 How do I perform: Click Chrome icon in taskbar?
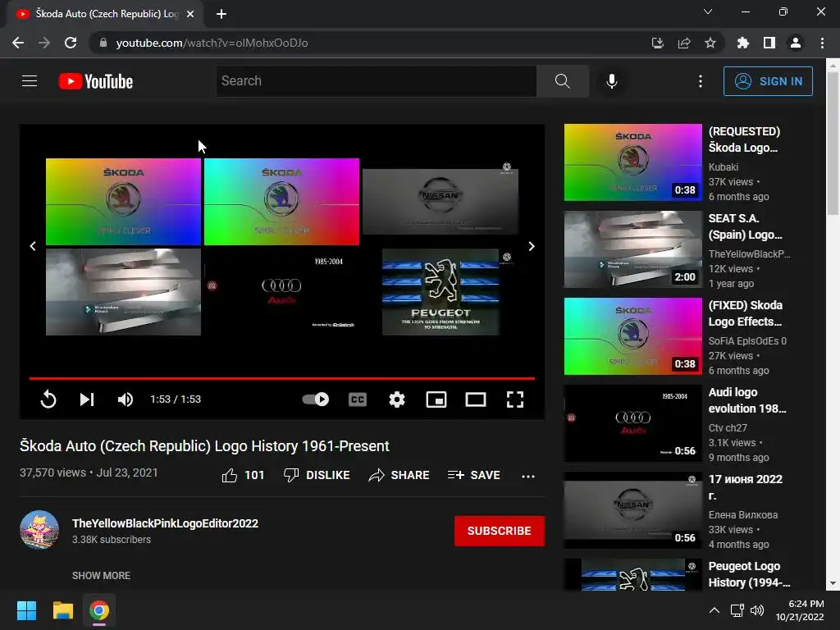(99, 610)
